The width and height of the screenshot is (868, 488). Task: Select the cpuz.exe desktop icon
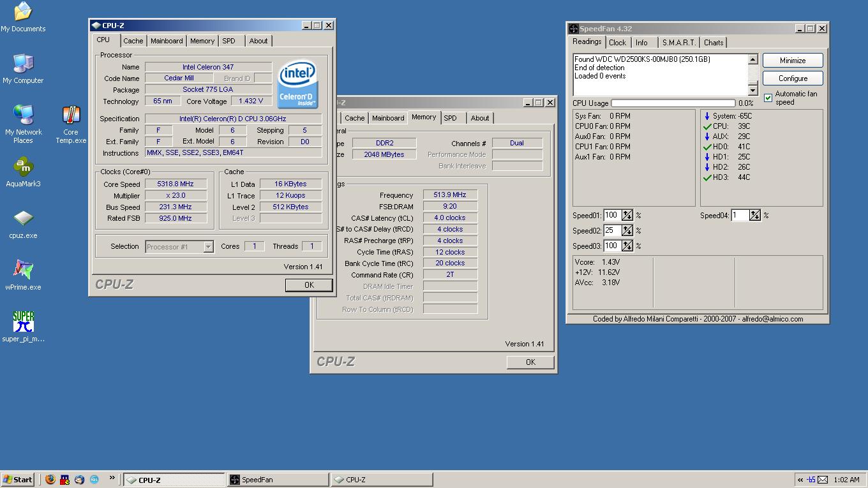(x=23, y=224)
